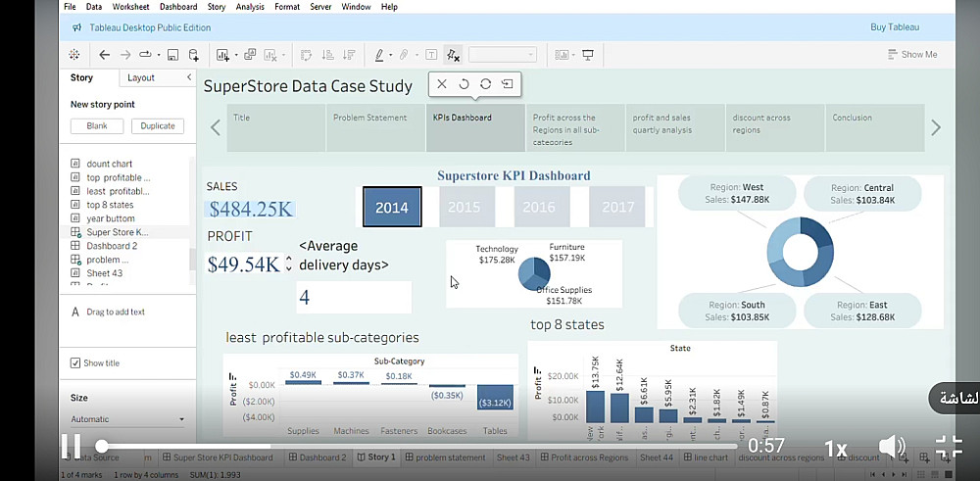Click the Buy Tableau link
The image size is (980, 481).
coord(895,27)
